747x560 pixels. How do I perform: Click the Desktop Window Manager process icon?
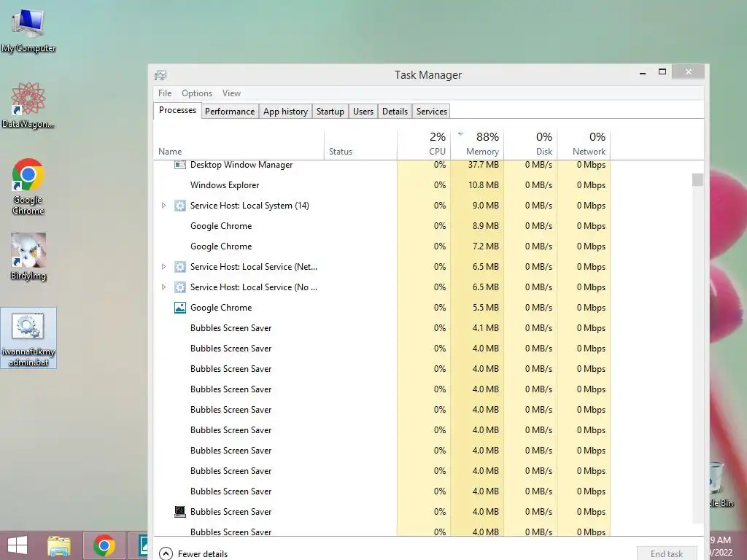[179, 165]
